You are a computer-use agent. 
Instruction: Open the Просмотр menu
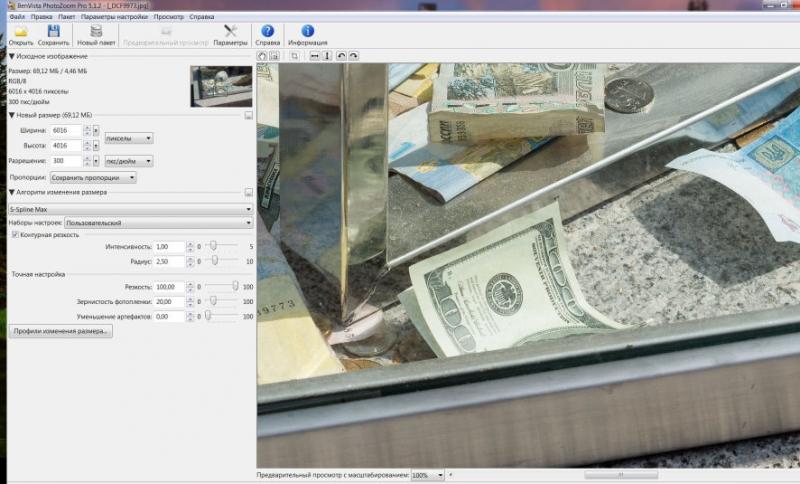pyautogui.click(x=168, y=17)
